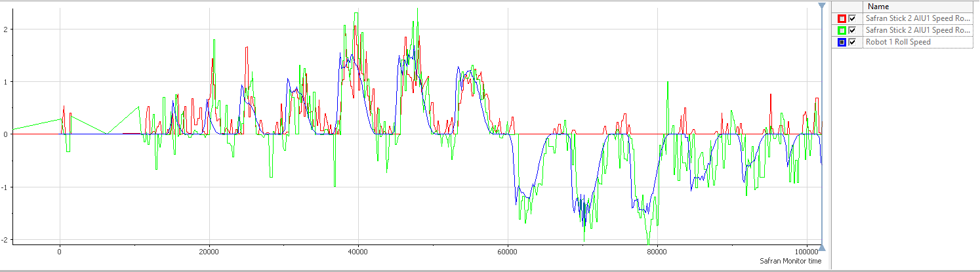Click the 0 tick label on the time axis

click(x=60, y=250)
